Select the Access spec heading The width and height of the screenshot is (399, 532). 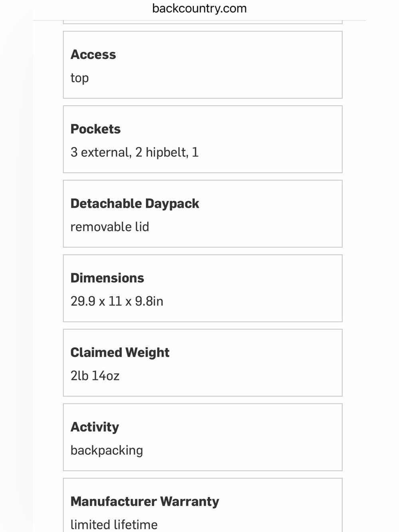point(93,55)
